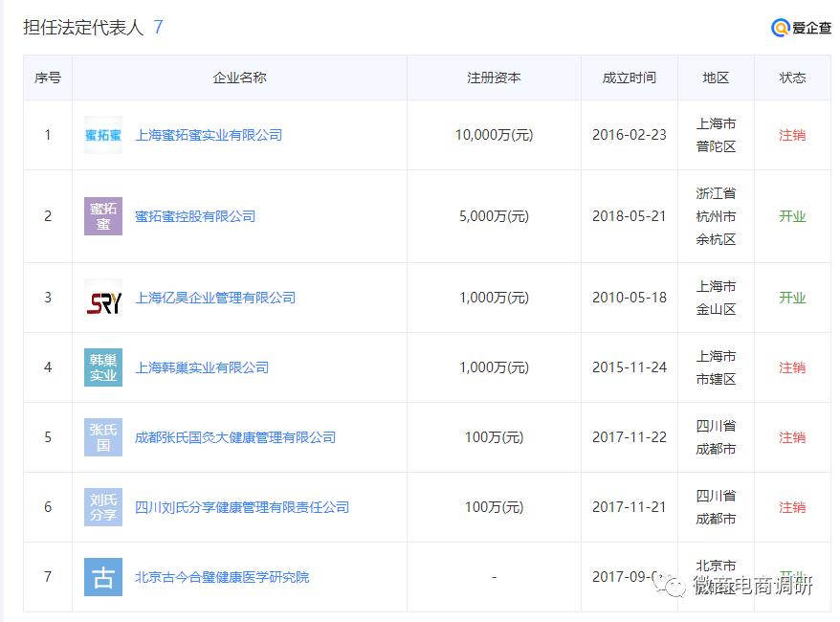Visit 上海亿昊企业管理有限公司 company page
The width and height of the screenshot is (840, 622).
click(x=215, y=298)
